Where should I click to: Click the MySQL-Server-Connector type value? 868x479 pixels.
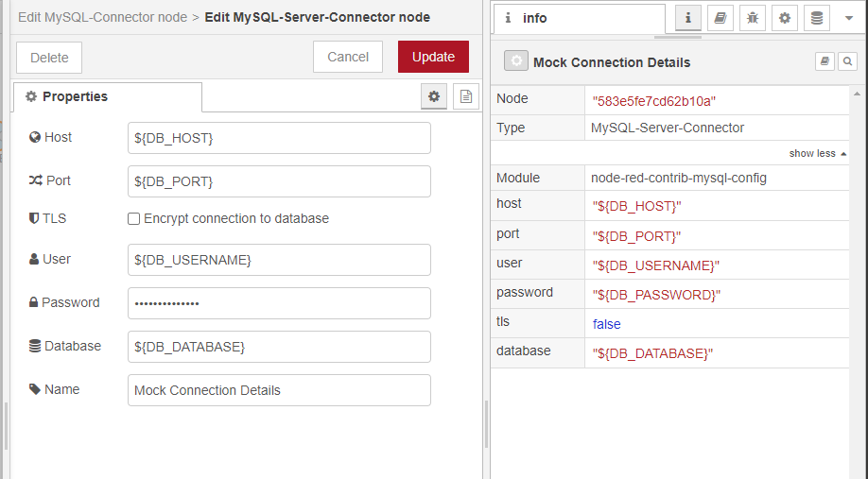(668, 128)
